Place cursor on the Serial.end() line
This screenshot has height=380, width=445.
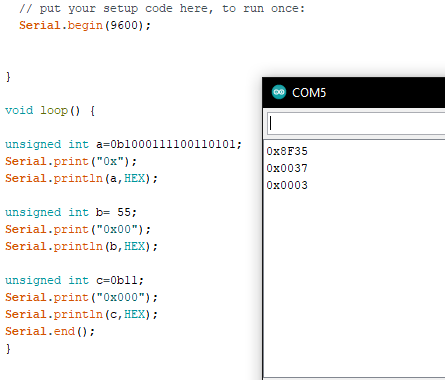(x=50, y=331)
